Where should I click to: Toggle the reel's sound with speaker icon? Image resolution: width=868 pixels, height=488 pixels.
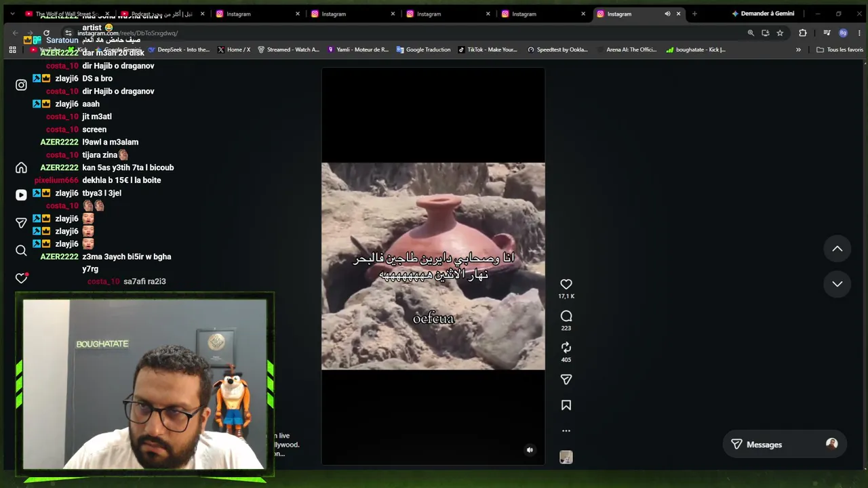530,449
